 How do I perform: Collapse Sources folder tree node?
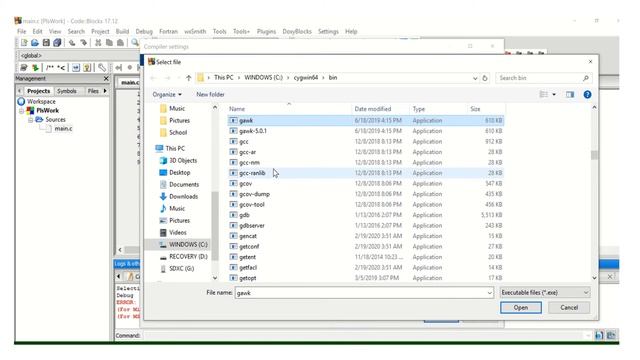coord(31,120)
